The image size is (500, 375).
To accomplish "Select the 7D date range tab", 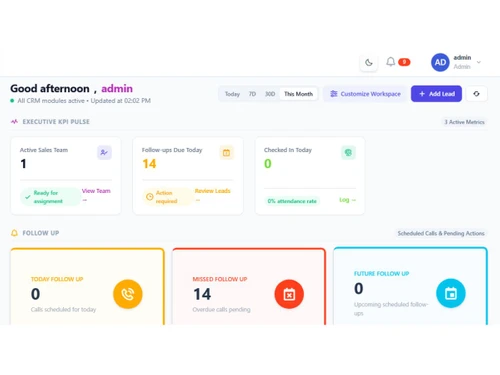I will click(x=252, y=94).
